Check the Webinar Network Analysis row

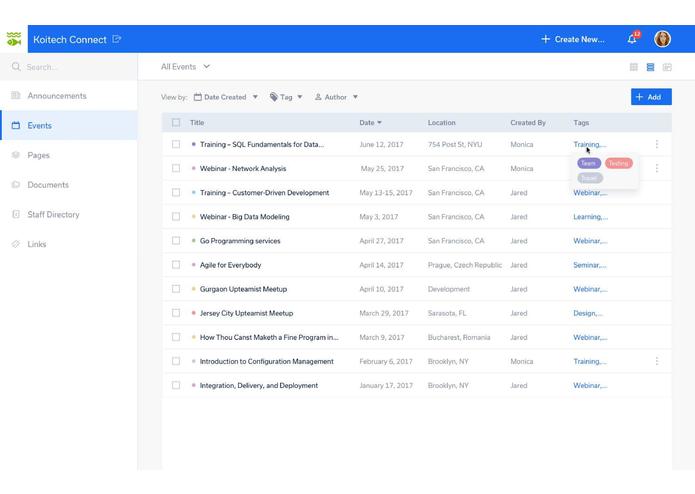176,168
